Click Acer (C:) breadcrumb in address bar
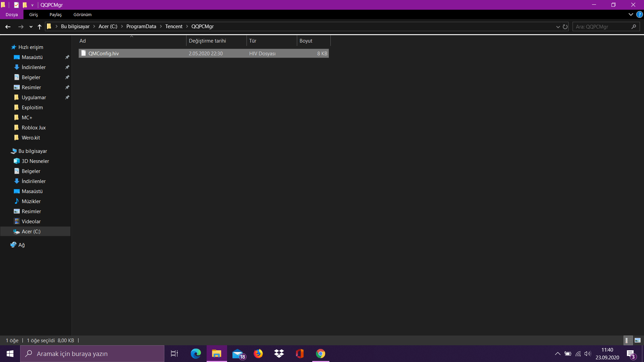644x362 pixels. click(108, 26)
